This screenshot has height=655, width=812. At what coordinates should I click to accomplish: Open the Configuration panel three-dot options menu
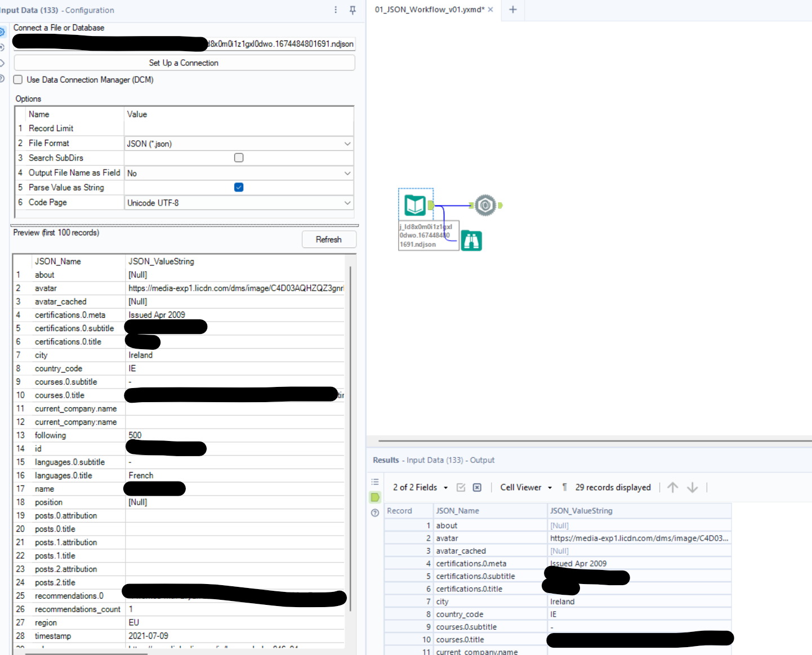pos(336,10)
